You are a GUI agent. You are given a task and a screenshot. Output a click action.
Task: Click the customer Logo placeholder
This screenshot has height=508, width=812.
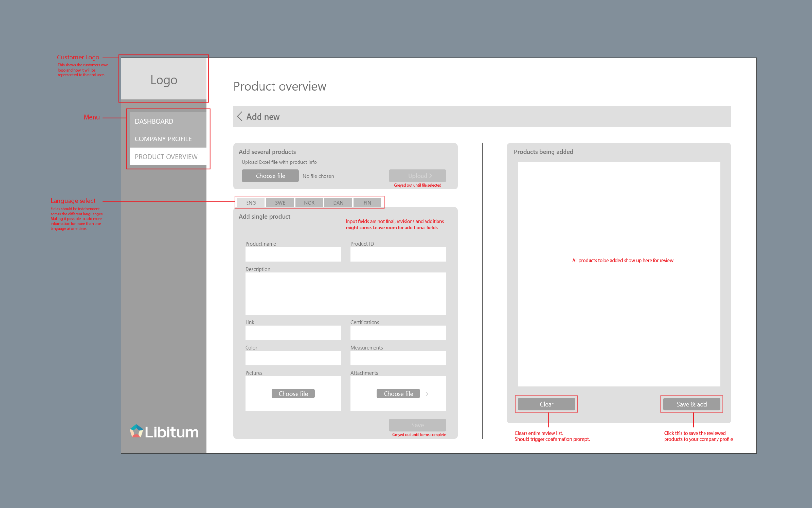coord(163,79)
